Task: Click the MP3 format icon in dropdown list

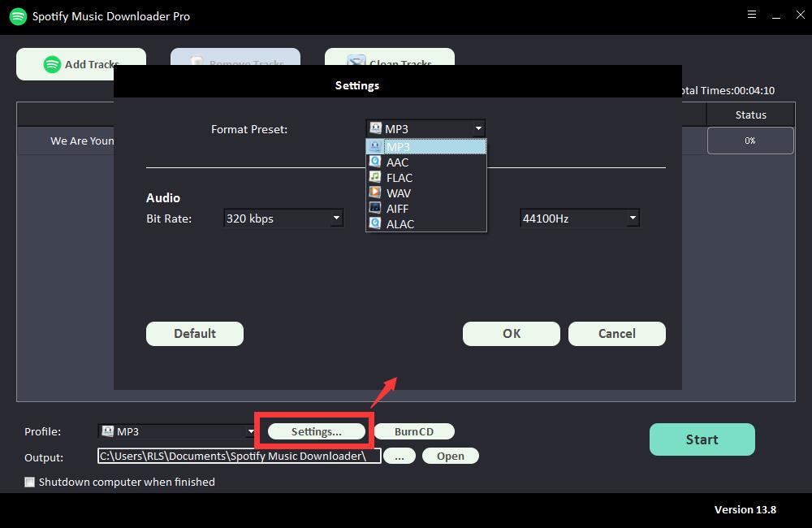Action: tap(375, 147)
